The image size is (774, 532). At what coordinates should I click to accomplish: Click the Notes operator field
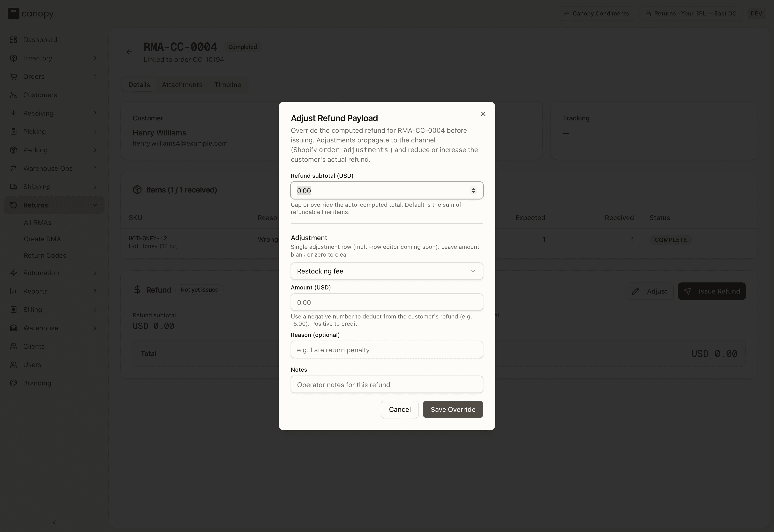point(387,384)
